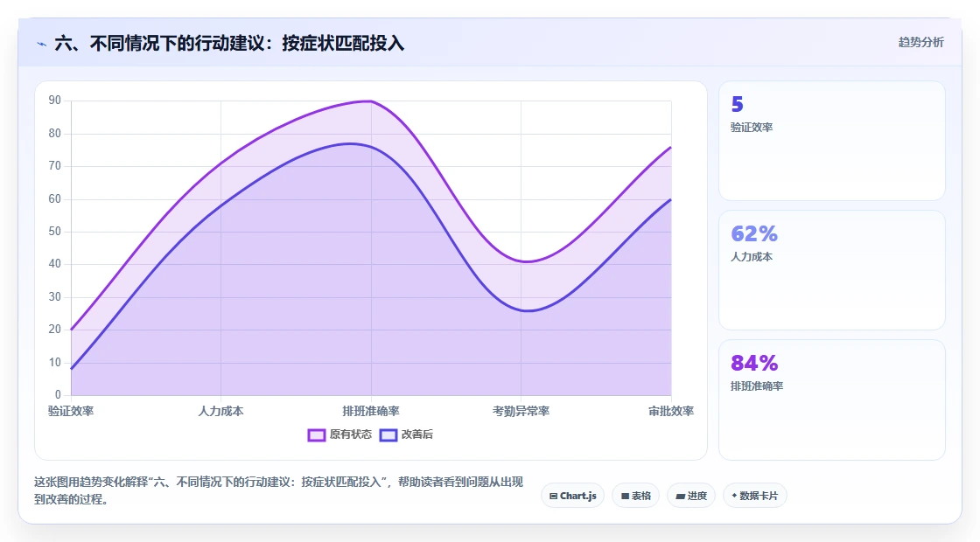Toggle the 改善后 legend swatch
The image size is (980, 542).
tap(388, 434)
